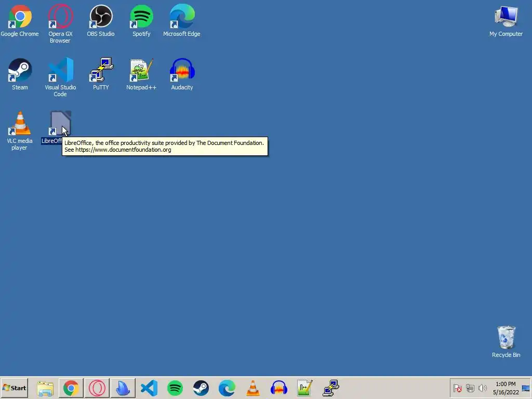This screenshot has width=532, height=399.
Task: Launch Spotify from the taskbar
Action: [x=175, y=388]
